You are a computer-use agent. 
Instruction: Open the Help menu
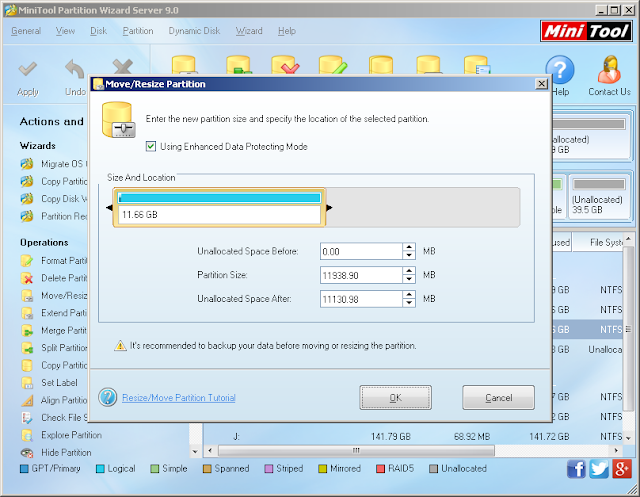(x=287, y=31)
